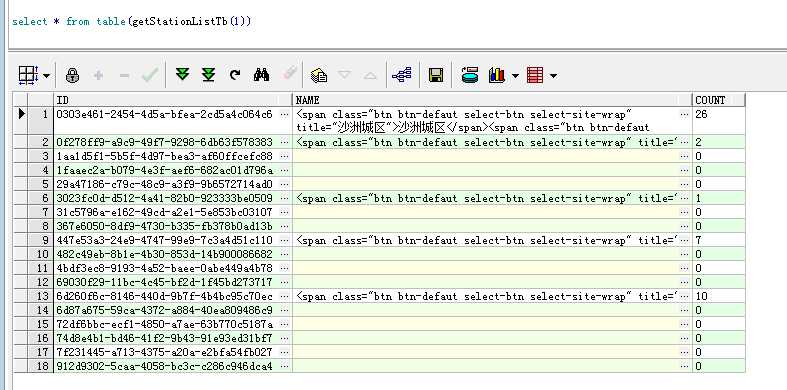
Task: Click the Fetch next page icon
Action: click(x=183, y=75)
